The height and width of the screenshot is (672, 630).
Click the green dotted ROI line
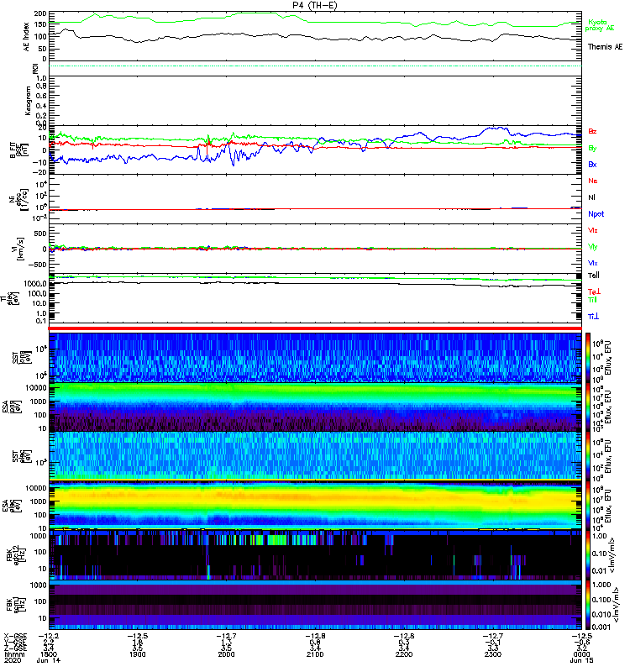315,66
